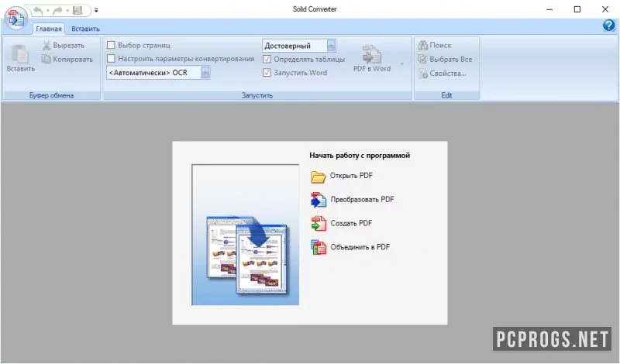Click the Открыть PDF folder icon
This screenshot has height=364, width=620.
click(318, 177)
